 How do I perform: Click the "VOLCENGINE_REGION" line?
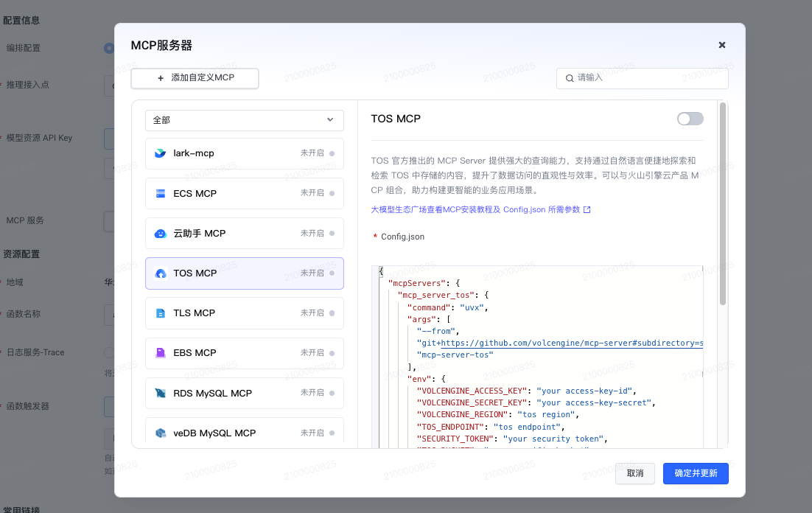point(497,415)
